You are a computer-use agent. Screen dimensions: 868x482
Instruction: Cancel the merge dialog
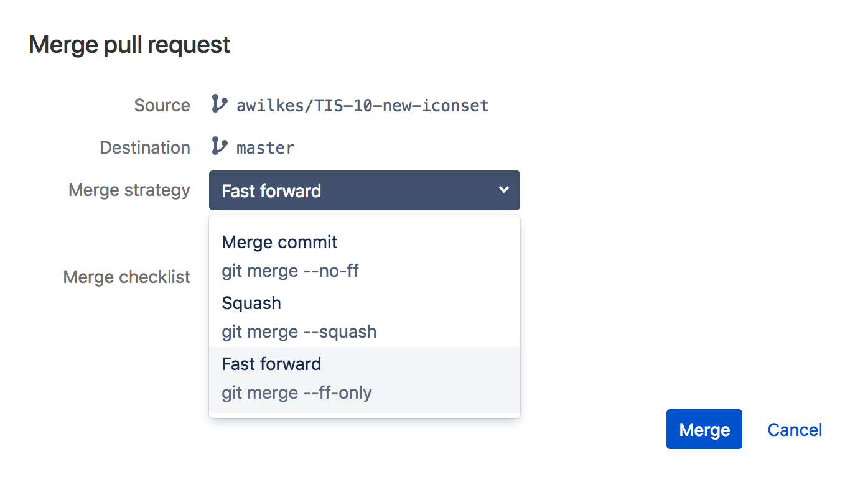pos(795,430)
